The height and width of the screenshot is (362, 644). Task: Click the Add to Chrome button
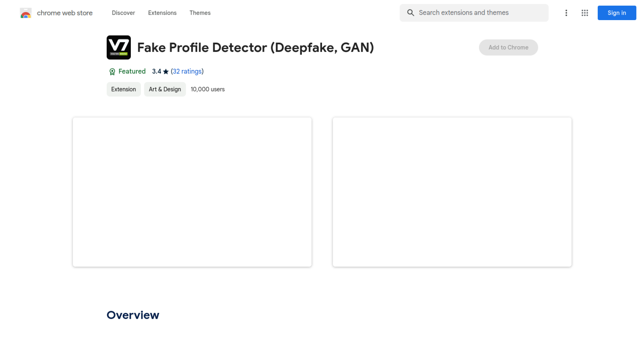508,47
